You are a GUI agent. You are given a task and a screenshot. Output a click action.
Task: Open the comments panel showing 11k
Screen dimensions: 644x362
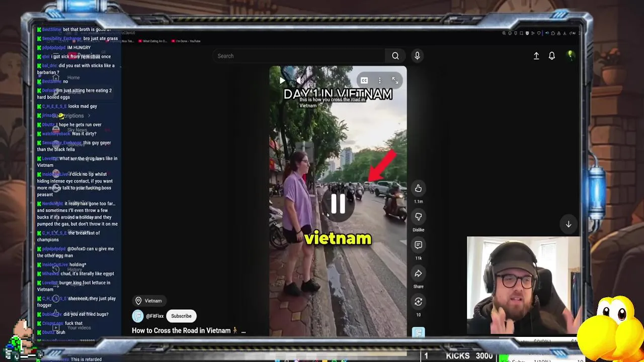[418, 245]
